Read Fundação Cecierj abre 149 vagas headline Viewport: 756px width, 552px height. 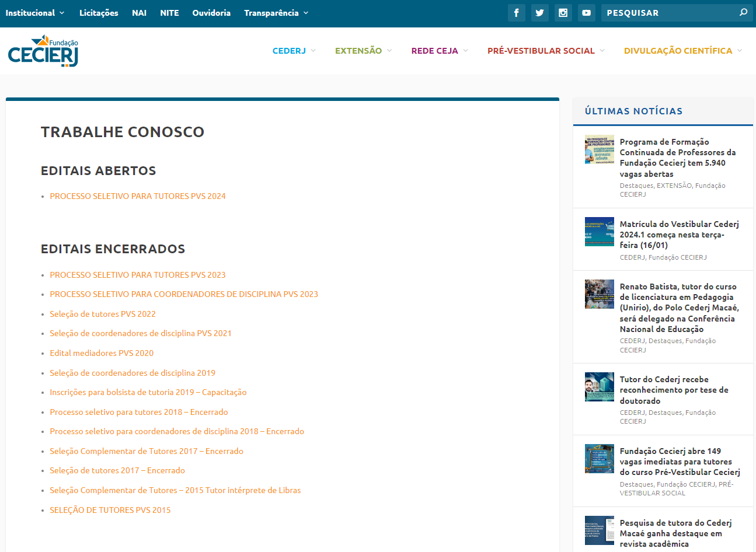point(680,462)
